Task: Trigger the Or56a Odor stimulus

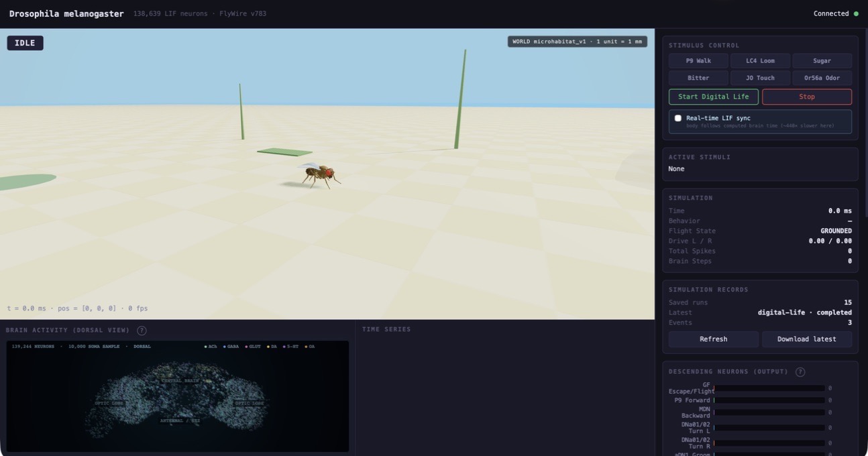Action: (822, 78)
